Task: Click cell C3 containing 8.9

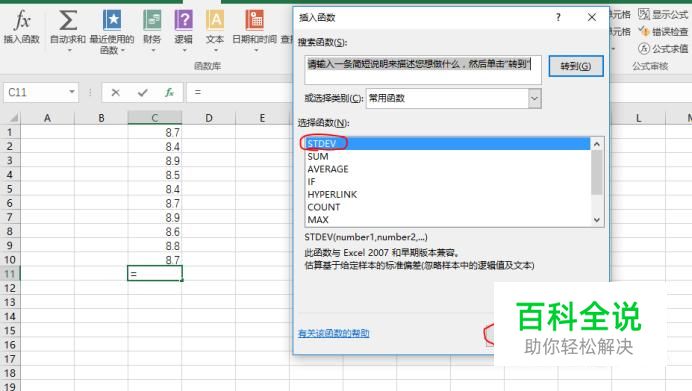Action: point(154,161)
